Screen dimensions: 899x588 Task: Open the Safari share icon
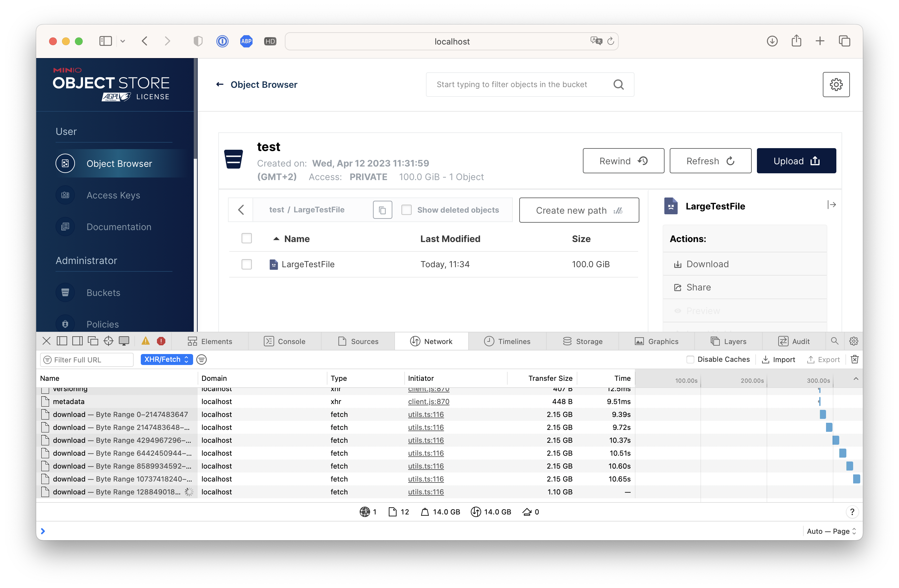point(796,41)
